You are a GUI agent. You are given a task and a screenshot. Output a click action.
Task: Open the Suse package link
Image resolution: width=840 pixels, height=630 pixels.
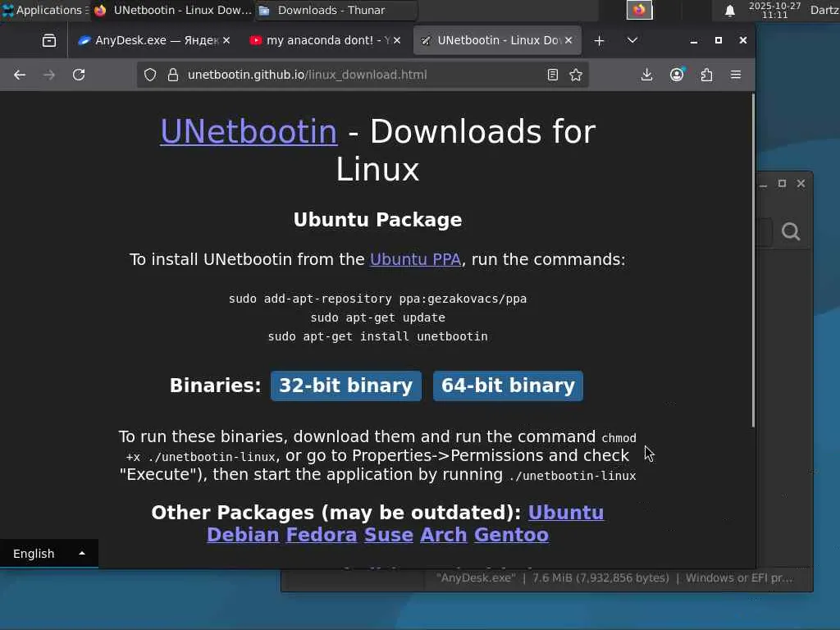[x=388, y=535]
